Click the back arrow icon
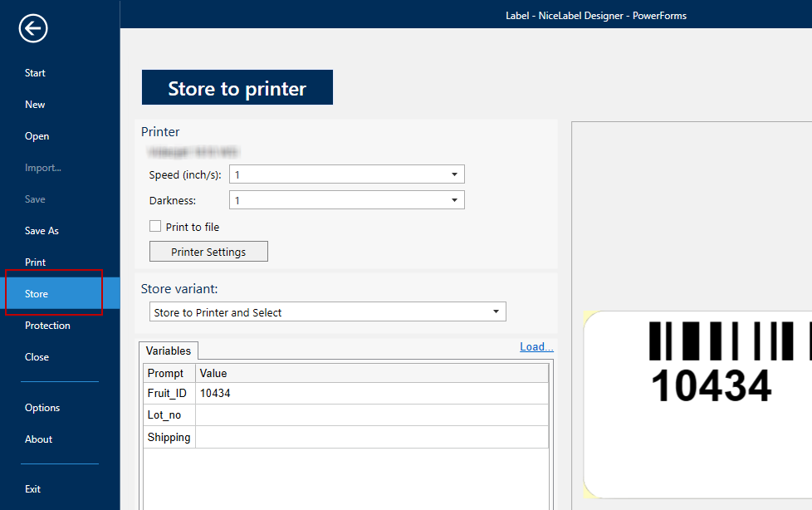This screenshot has height=510, width=812. pyautogui.click(x=33, y=28)
